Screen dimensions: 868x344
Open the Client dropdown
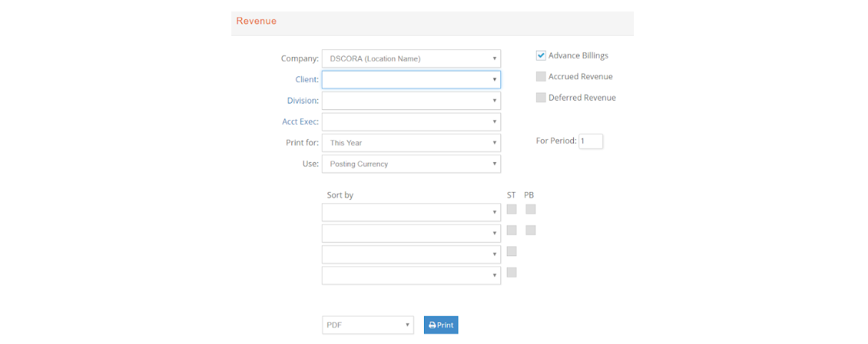tap(411, 79)
